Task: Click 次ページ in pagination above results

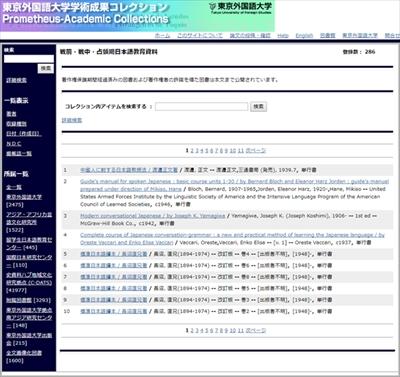Action: [x=256, y=151]
